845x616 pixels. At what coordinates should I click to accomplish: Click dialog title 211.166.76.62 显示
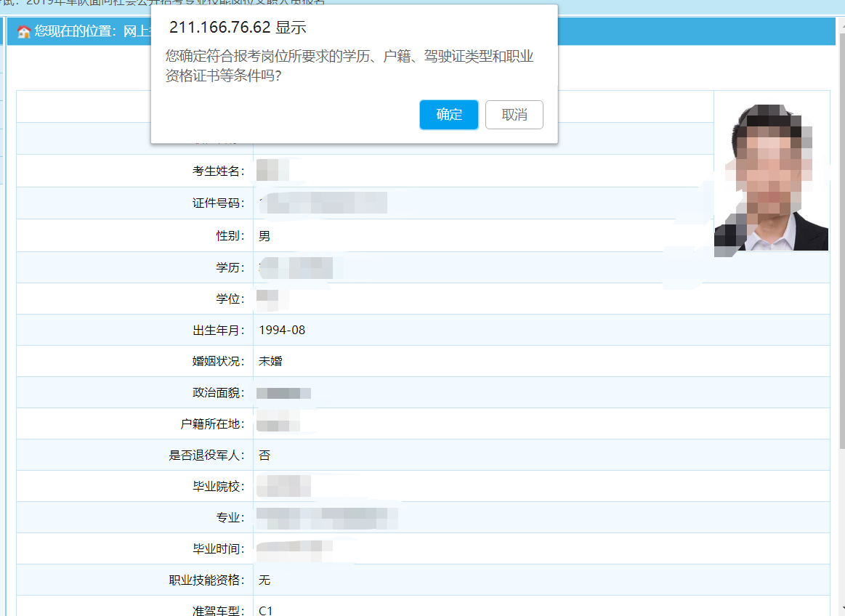click(x=238, y=27)
